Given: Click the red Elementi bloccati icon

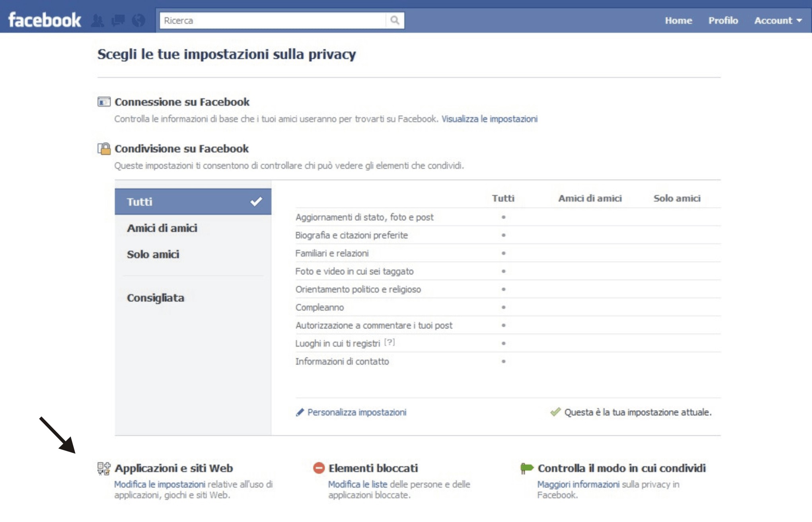Looking at the screenshot, I should 319,468.
